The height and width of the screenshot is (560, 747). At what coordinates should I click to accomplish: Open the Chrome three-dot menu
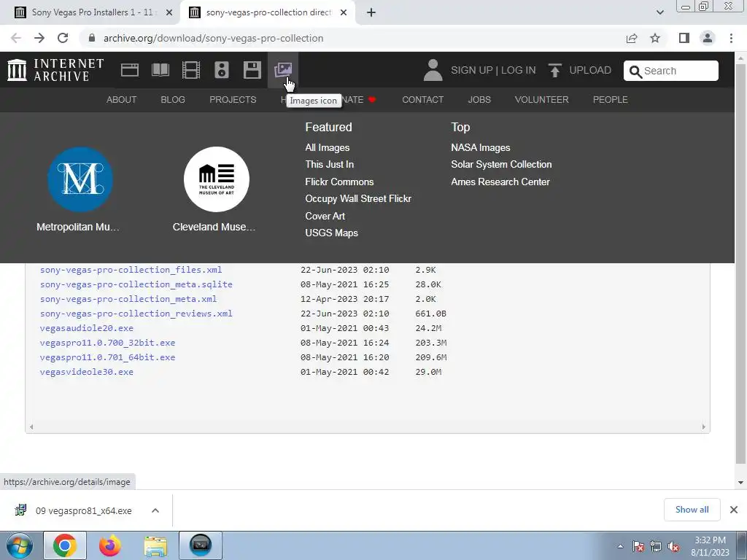[731, 38]
